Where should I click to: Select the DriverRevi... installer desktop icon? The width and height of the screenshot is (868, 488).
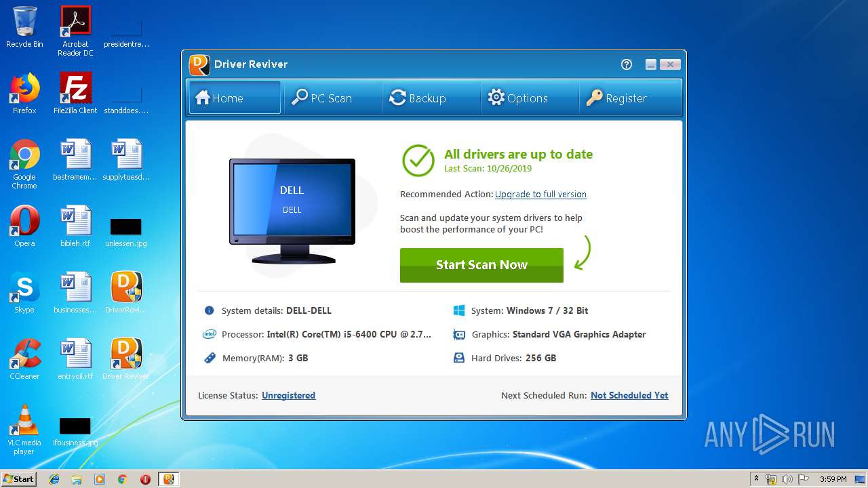126,292
